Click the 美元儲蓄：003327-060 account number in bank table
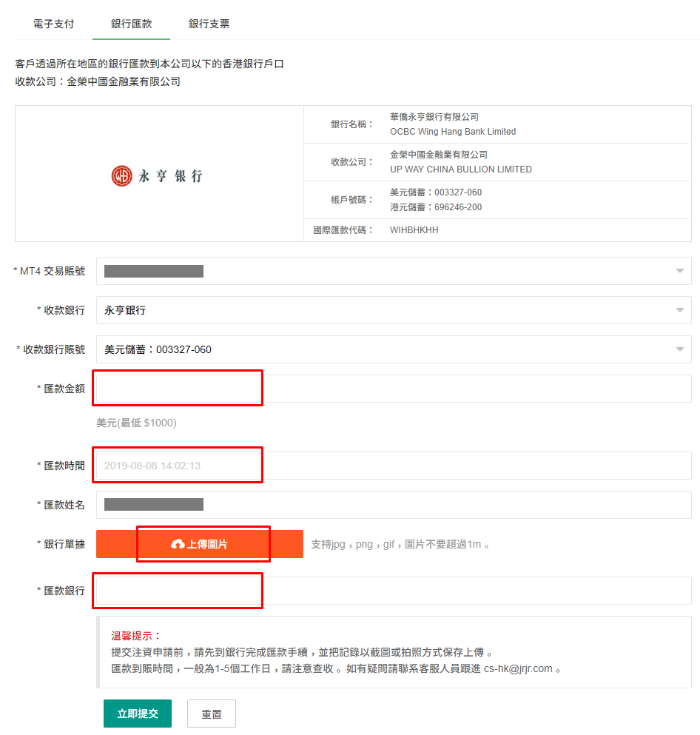 [436, 192]
